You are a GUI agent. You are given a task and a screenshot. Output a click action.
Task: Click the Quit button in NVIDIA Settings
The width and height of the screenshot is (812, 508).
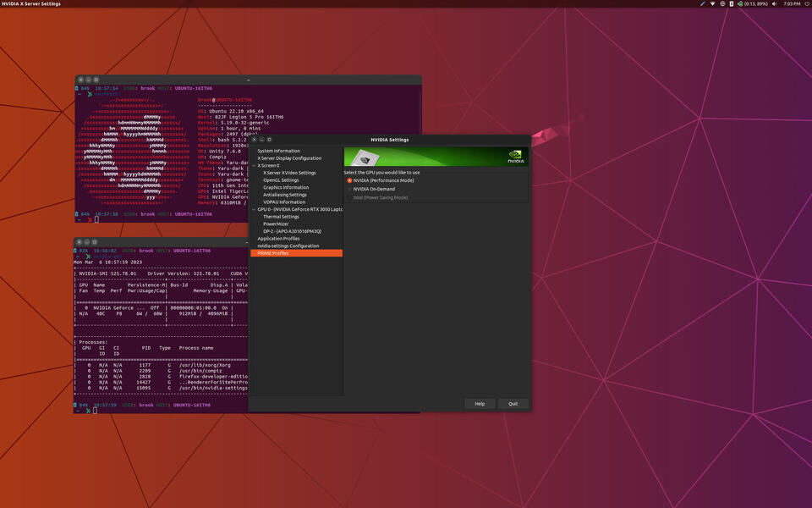[x=513, y=404]
